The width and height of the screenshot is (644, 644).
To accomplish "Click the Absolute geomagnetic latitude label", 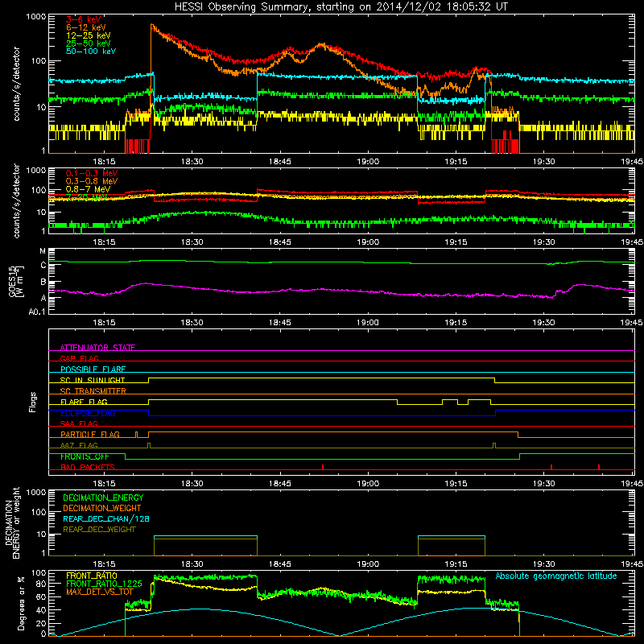I will (556, 576).
